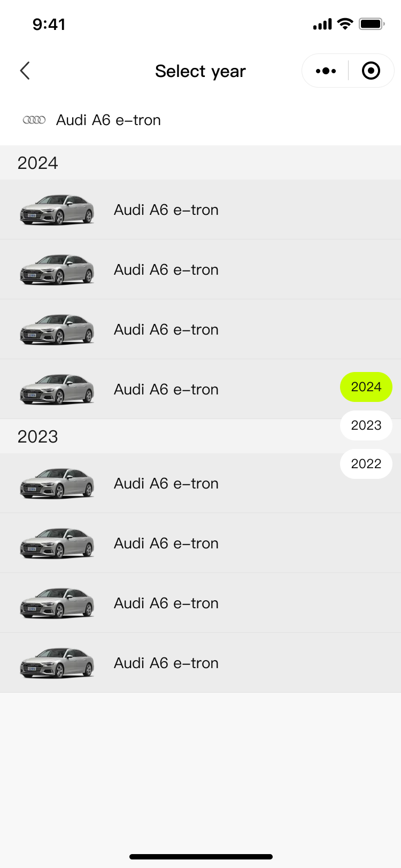401x868 pixels.
Task: Tap the mini program close target icon
Action: (371, 71)
